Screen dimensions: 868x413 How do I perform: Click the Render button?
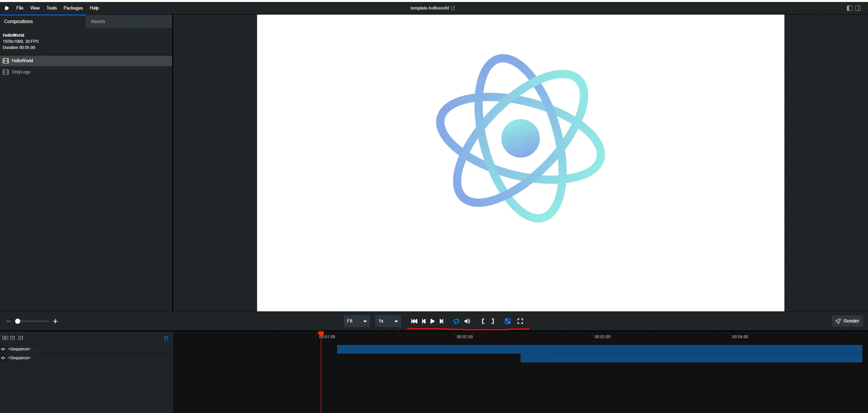(847, 321)
